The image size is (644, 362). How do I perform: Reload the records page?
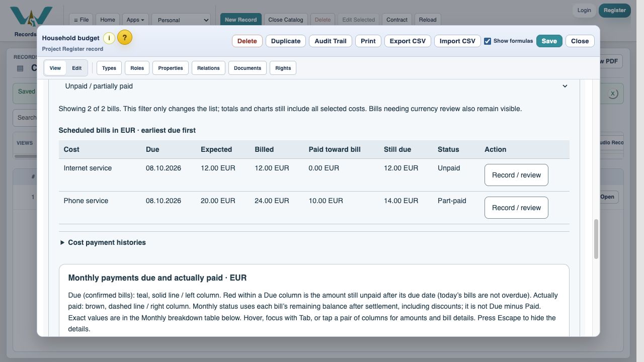click(428, 20)
